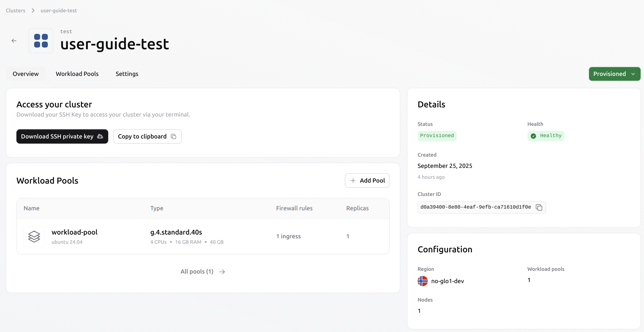This screenshot has height=332, width=644.
Task: Add a new workload pool
Action: (367, 181)
